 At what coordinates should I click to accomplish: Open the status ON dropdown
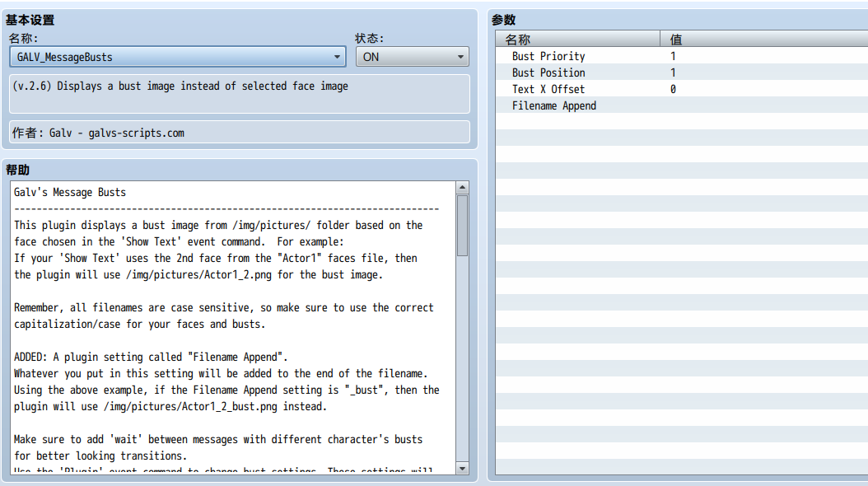click(x=413, y=57)
